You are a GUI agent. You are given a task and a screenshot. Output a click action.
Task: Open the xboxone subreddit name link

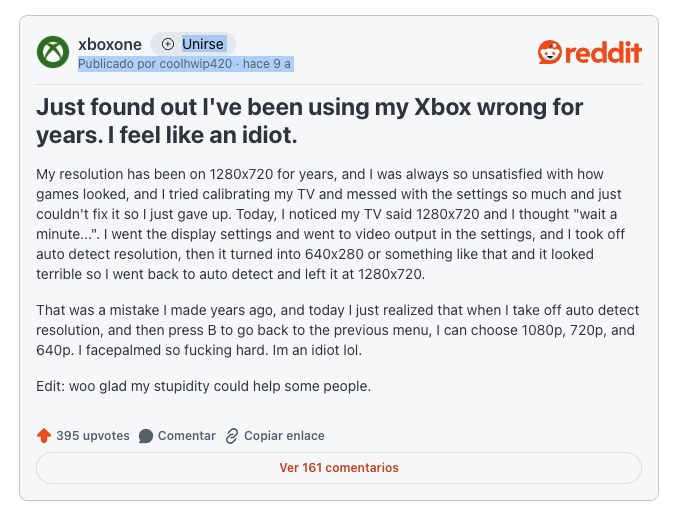click(x=110, y=44)
